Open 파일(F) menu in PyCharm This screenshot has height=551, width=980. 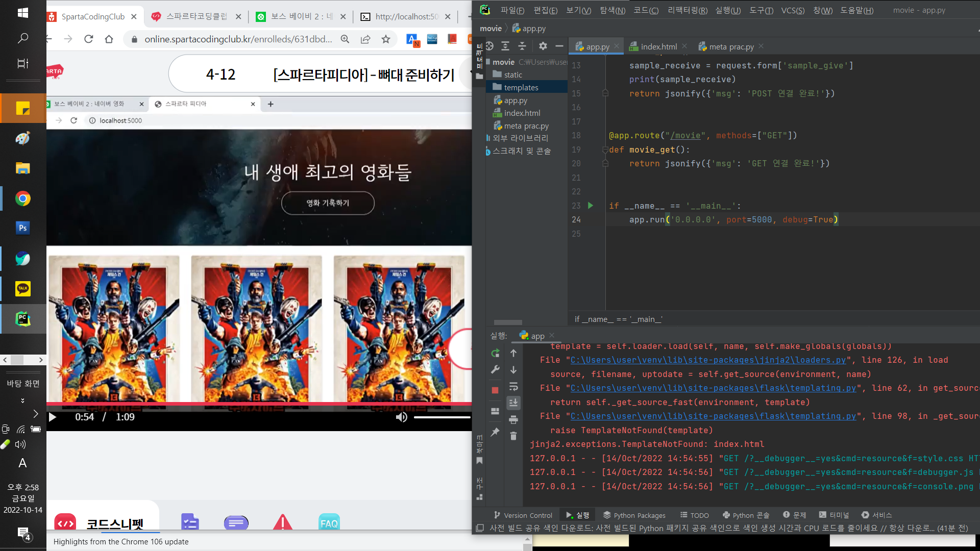[512, 10]
